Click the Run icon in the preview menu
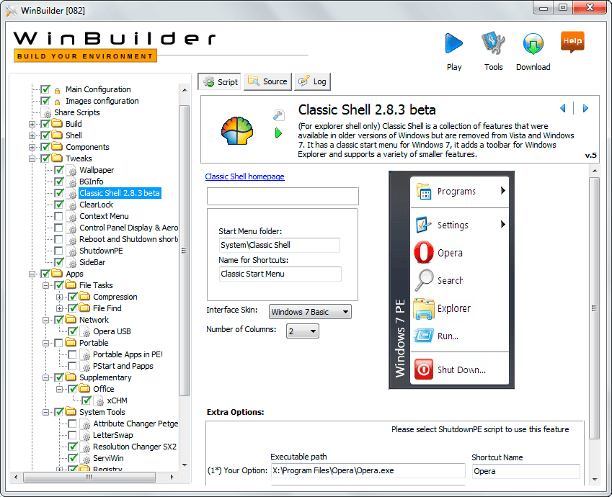This screenshot has height=497, width=612. tap(423, 335)
